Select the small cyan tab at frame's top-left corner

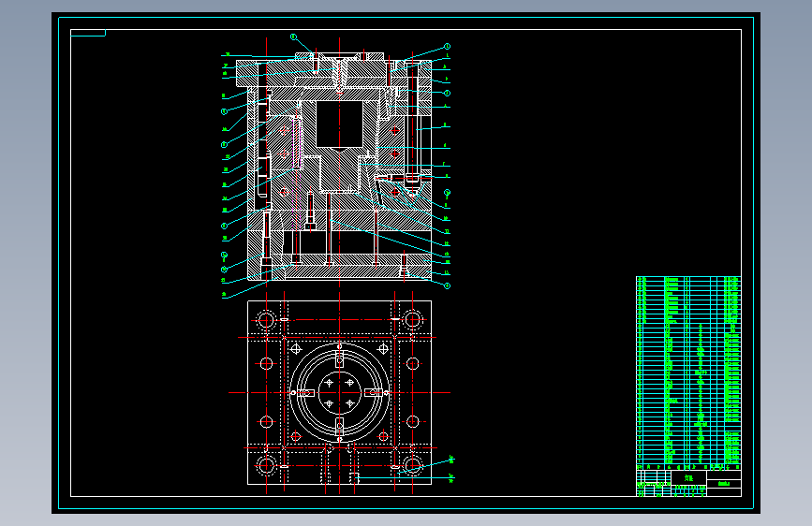(x=88, y=33)
